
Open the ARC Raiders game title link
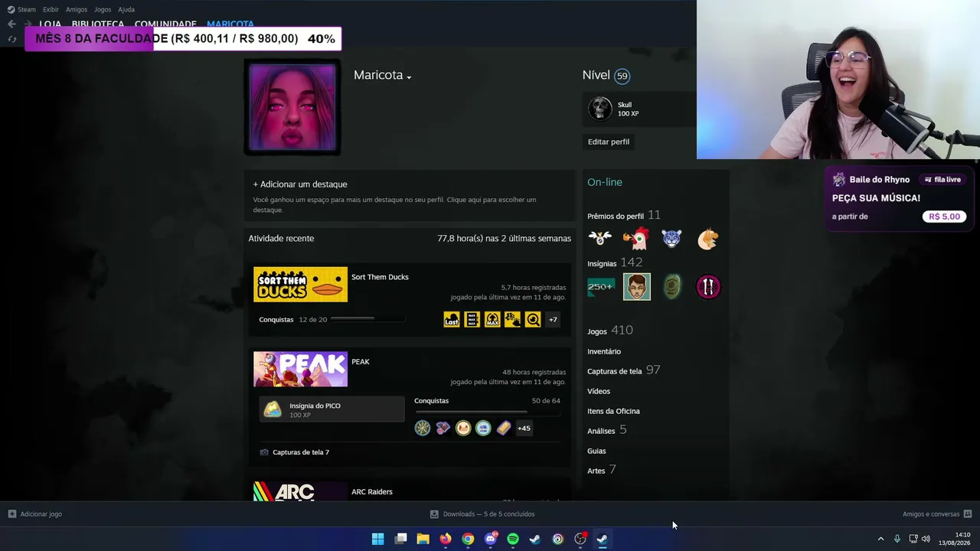coord(372,492)
